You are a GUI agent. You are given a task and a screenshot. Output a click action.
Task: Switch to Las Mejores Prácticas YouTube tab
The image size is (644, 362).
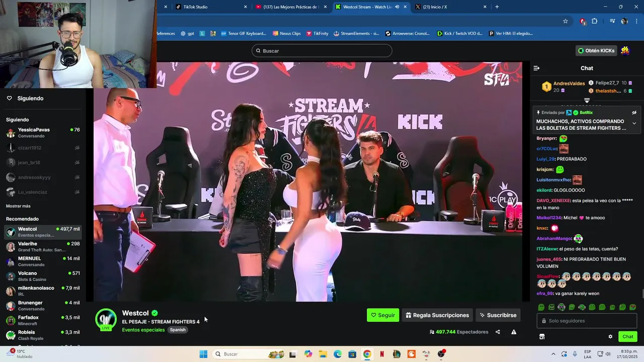coord(291,7)
